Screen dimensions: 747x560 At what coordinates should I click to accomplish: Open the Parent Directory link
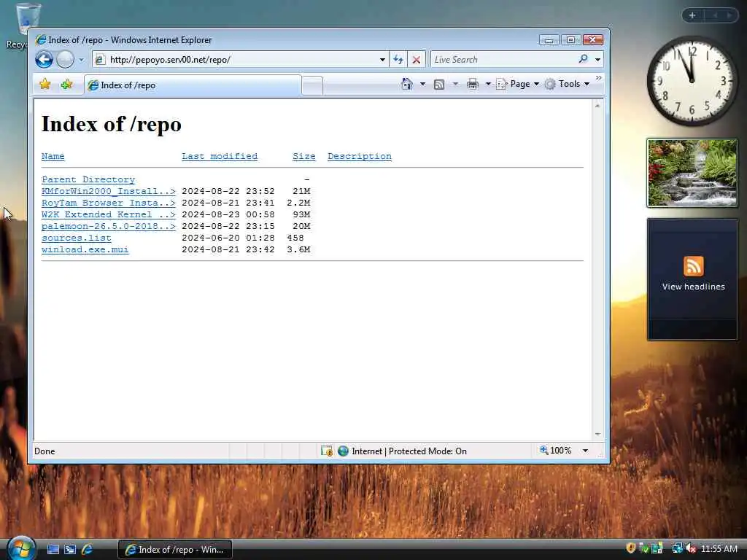point(88,179)
